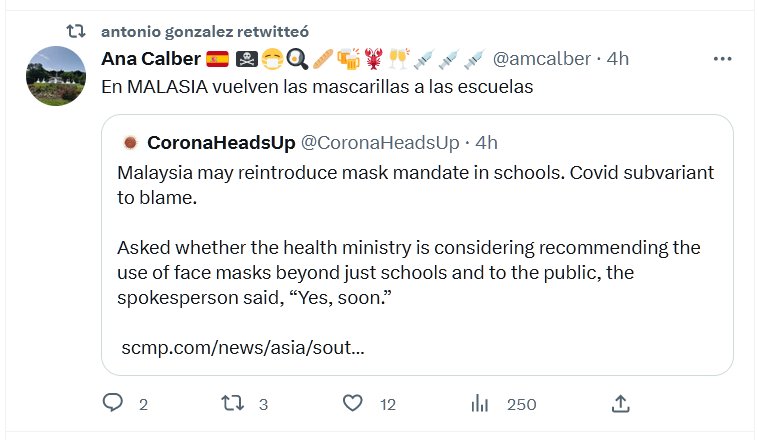Click the Ana Calber display name
The width and height of the screenshot is (758, 440).
(x=150, y=59)
